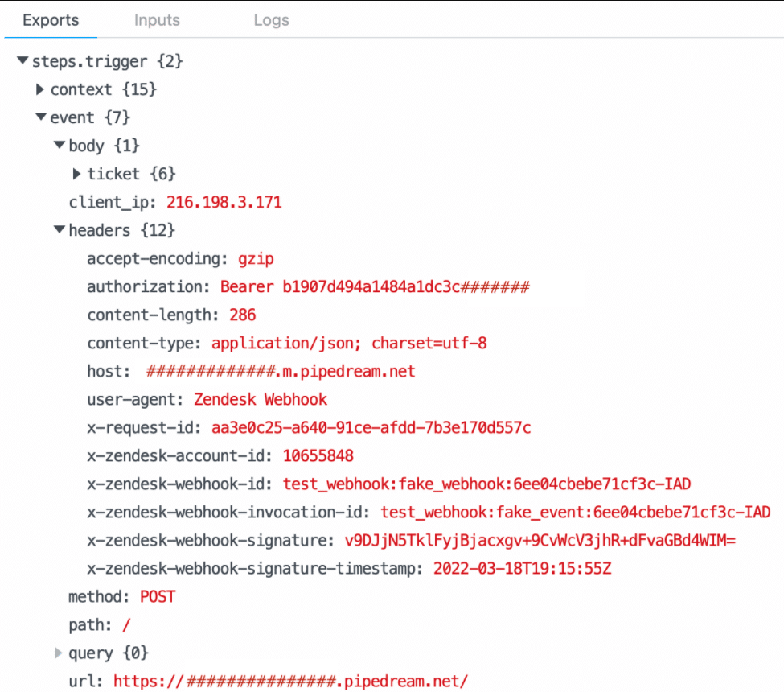Select the ticket {6} label
The image size is (784, 692).
[x=132, y=174]
